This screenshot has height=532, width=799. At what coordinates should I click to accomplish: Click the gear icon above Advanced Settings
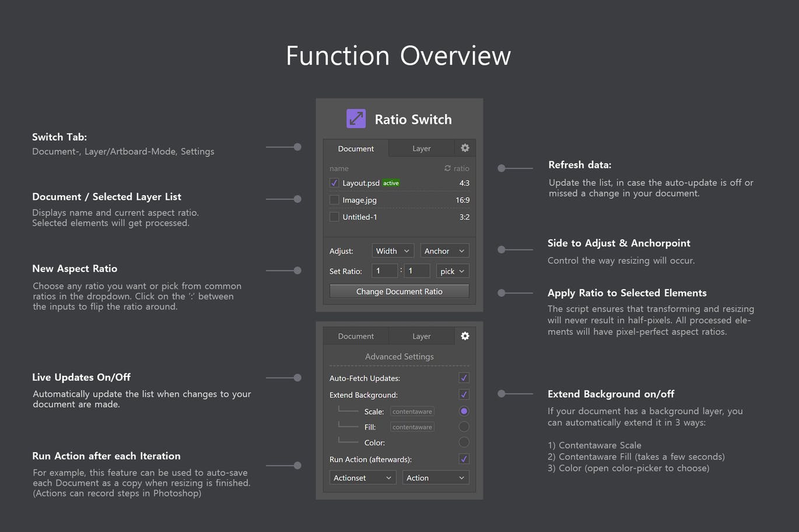pyautogui.click(x=465, y=336)
